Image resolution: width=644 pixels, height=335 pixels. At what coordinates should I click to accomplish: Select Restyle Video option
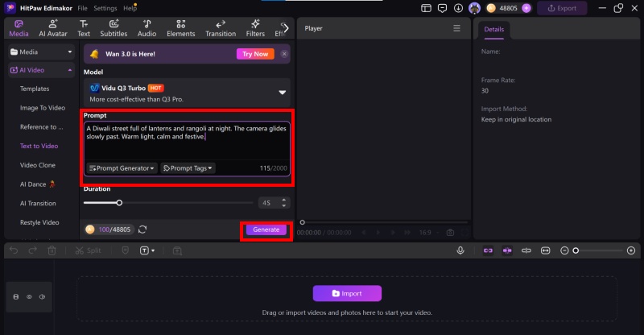click(39, 222)
